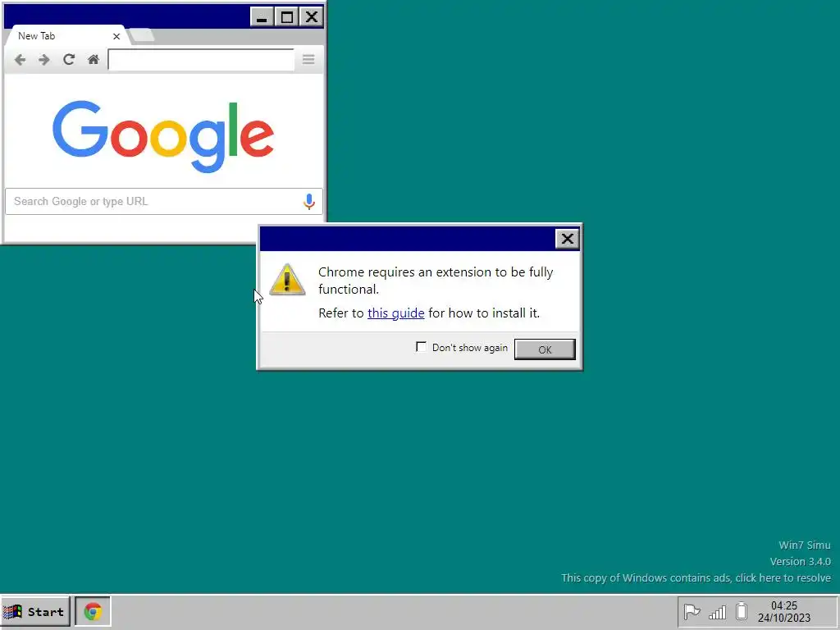This screenshot has height=630, width=840.
Task: Confirm the dialog with OK
Action: tap(545, 349)
